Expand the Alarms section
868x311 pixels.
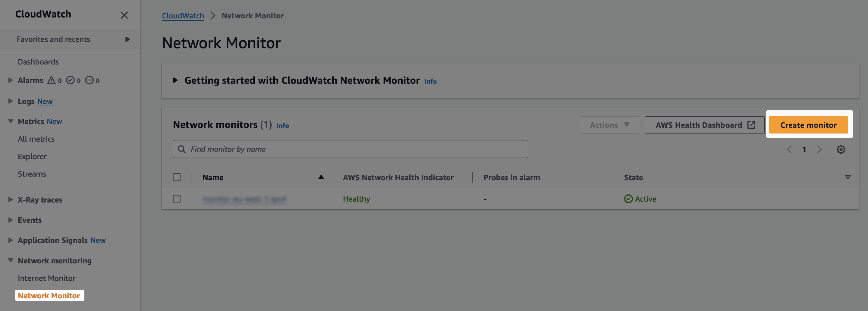pyautogui.click(x=11, y=80)
